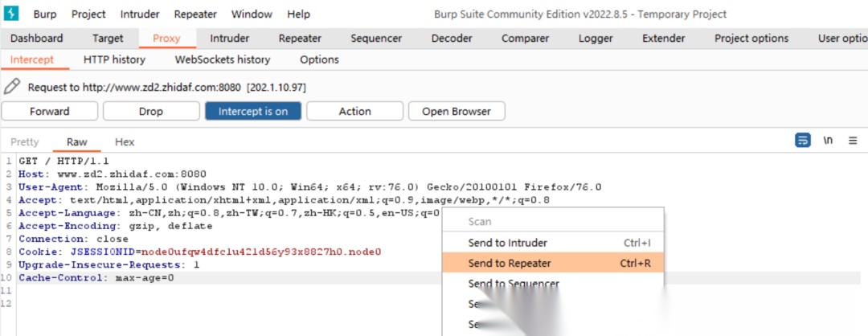The width and height of the screenshot is (868, 336).
Task: Open the User options tab
Action: [842, 39]
